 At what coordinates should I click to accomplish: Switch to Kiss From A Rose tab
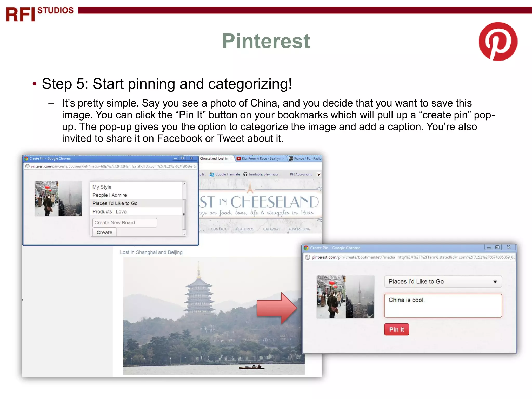coord(261,158)
